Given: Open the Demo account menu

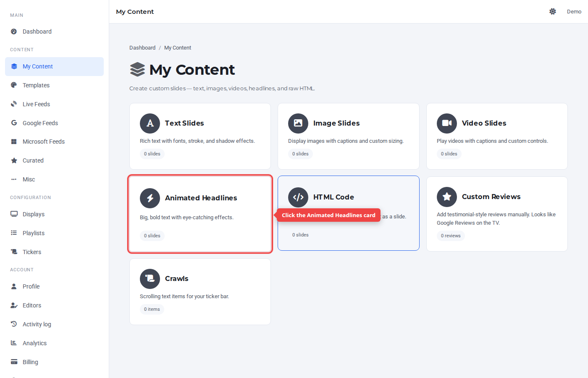Looking at the screenshot, I should (x=574, y=11).
